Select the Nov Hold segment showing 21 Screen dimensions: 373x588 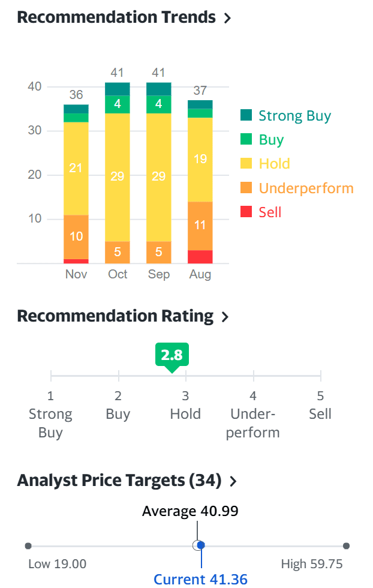tap(76, 169)
